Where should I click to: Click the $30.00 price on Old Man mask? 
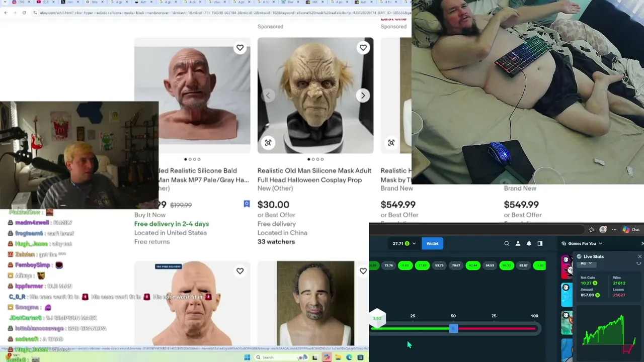(273, 205)
